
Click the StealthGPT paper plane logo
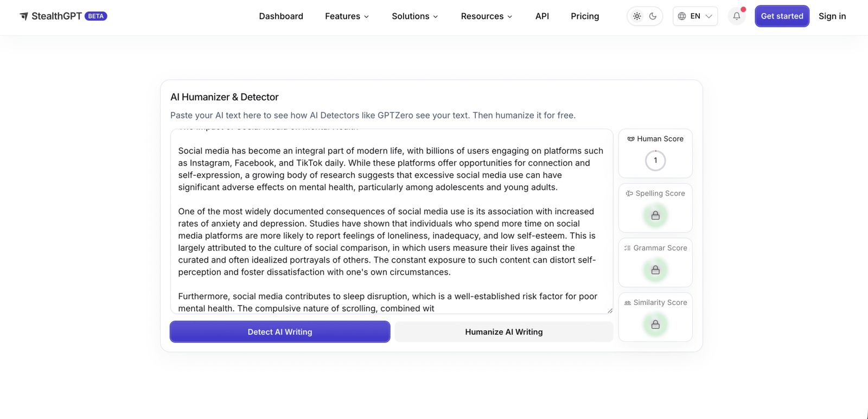tap(24, 16)
